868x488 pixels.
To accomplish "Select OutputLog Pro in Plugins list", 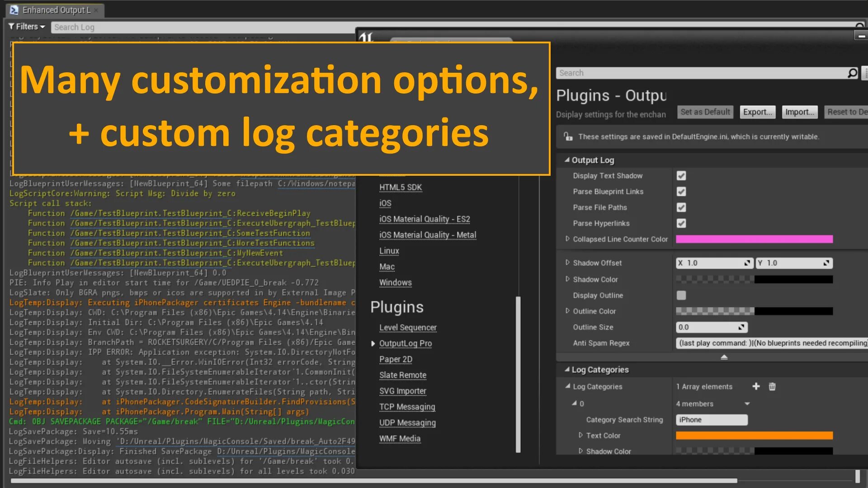I will click(405, 343).
